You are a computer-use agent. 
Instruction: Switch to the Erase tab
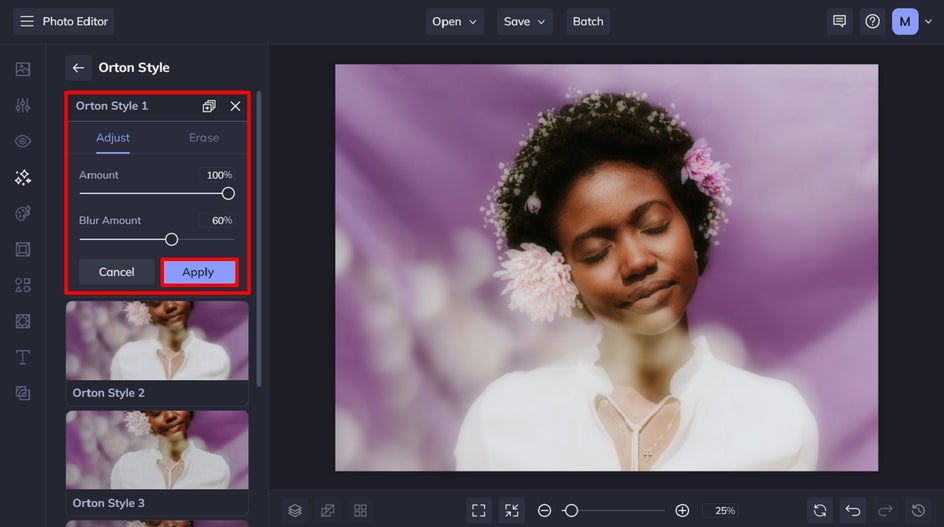pyautogui.click(x=204, y=138)
